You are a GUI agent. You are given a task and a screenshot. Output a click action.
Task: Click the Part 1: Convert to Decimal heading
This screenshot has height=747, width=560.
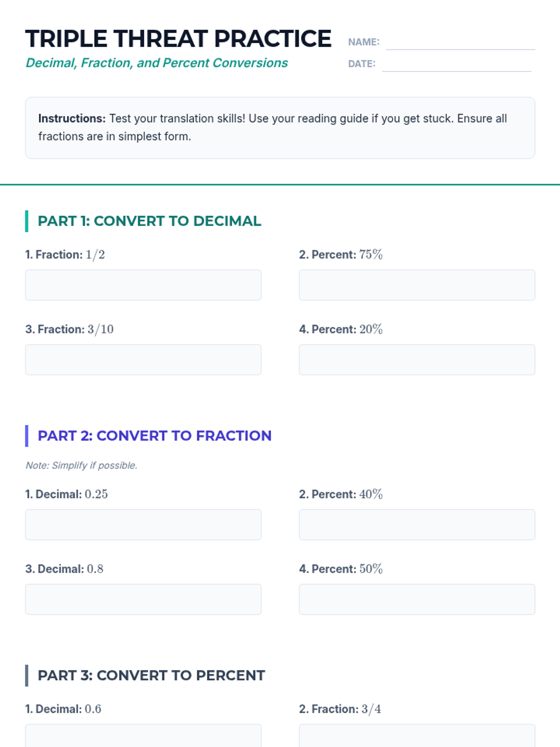point(149,221)
